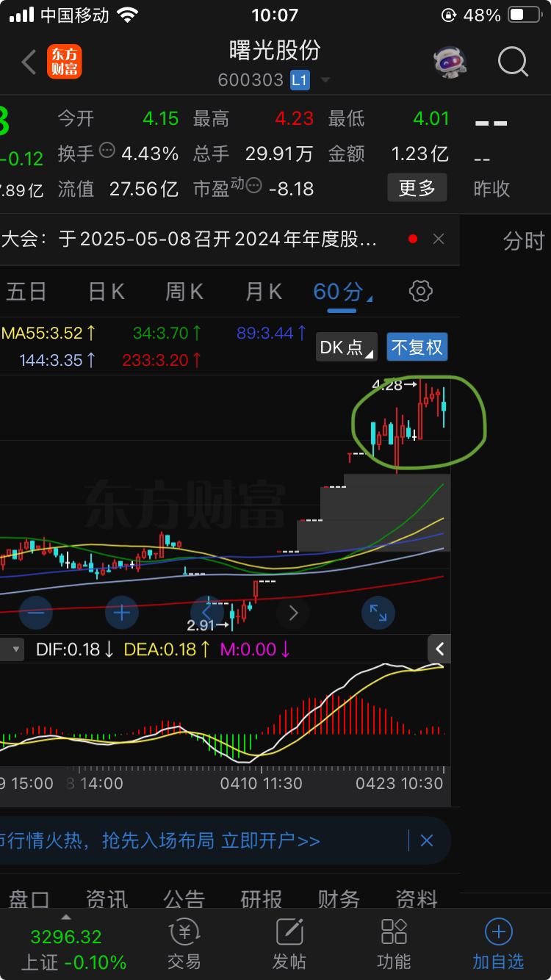
Task: Tap the M:0.00 MACD value
Action: [x=255, y=649]
